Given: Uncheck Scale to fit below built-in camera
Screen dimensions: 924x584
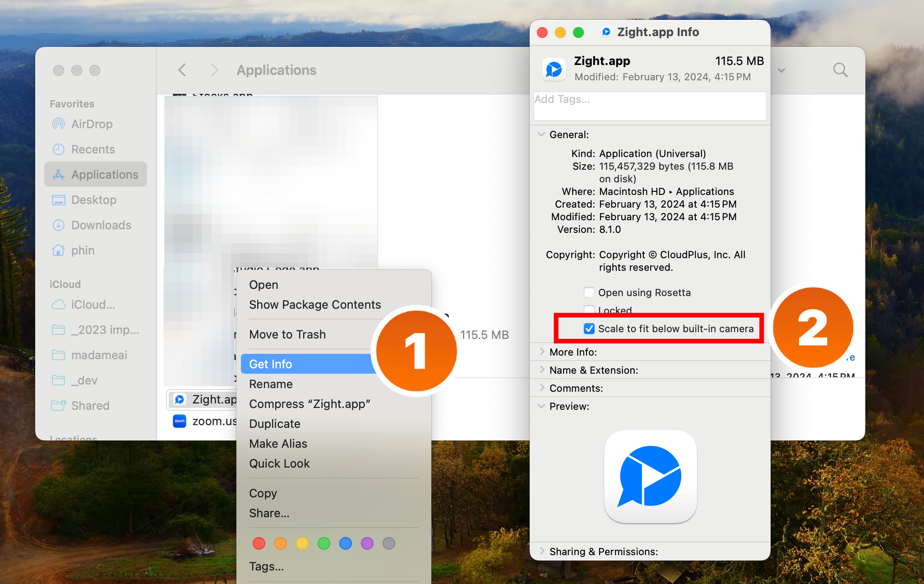Looking at the screenshot, I should point(589,329).
